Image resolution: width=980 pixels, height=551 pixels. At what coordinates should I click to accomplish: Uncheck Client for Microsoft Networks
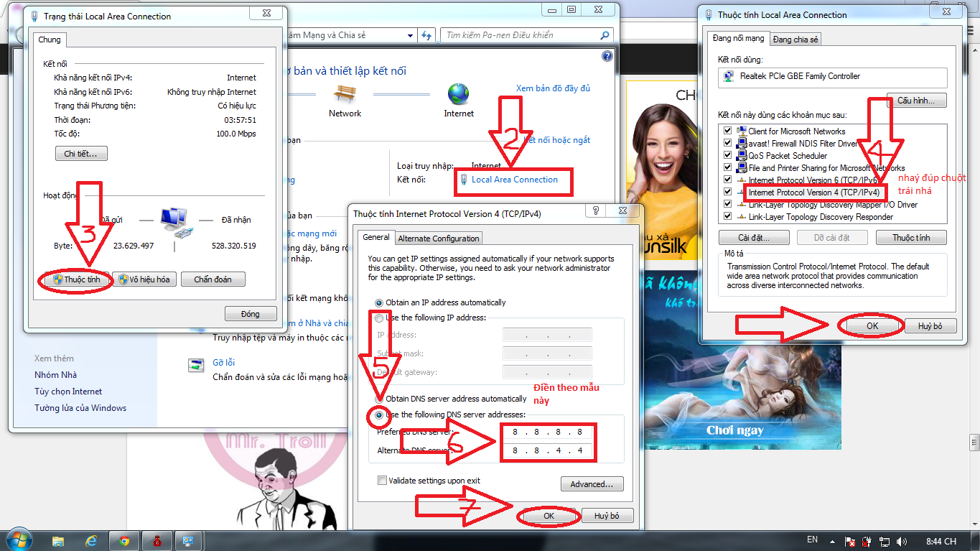[x=728, y=131]
